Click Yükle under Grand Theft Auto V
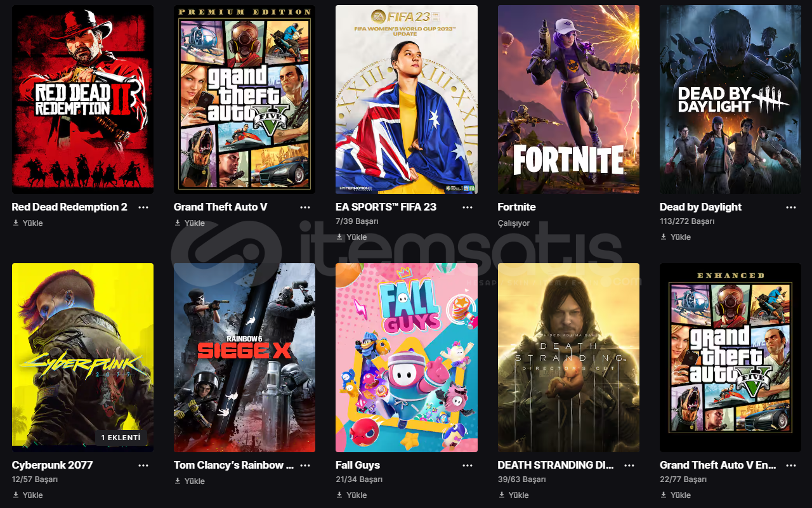Image resolution: width=812 pixels, height=508 pixels. coord(190,223)
